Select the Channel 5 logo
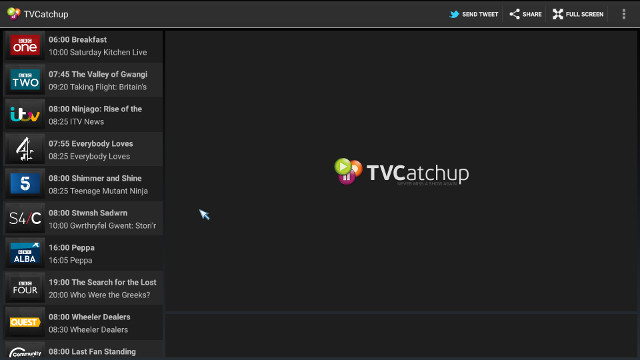The image size is (640, 360). [25, 184]
